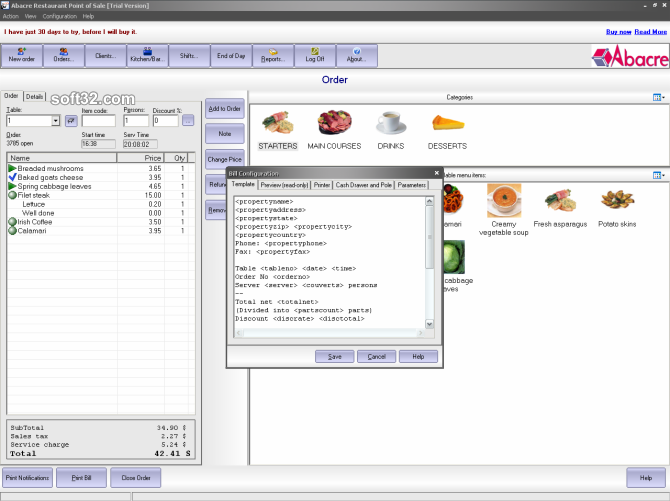Image resolution: width=670 pixels, height=501 pixels.
Task: Open the About toolbar button
Action: pyautogui.click(x=357, y=56)
